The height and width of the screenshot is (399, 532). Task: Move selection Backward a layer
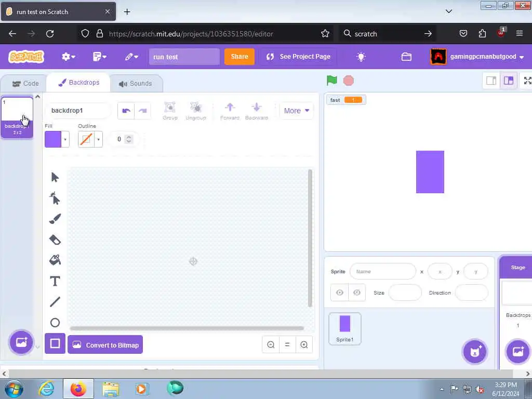pos(257,111)
